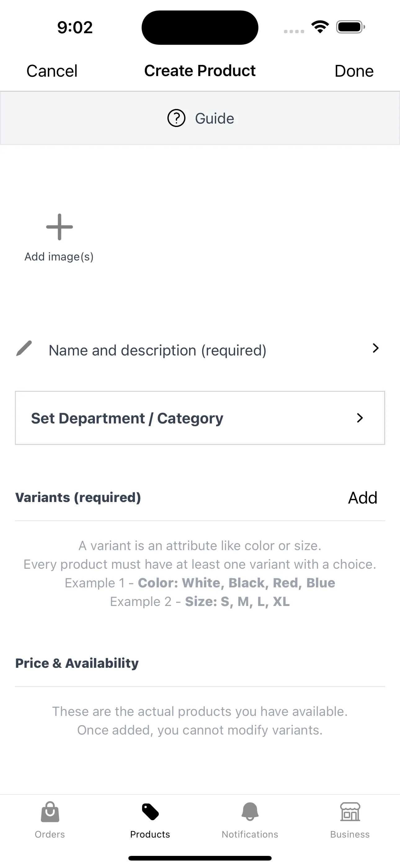Tap Done to save the product
This screenshot has width=400, height=868.
(x=353, y=71)
